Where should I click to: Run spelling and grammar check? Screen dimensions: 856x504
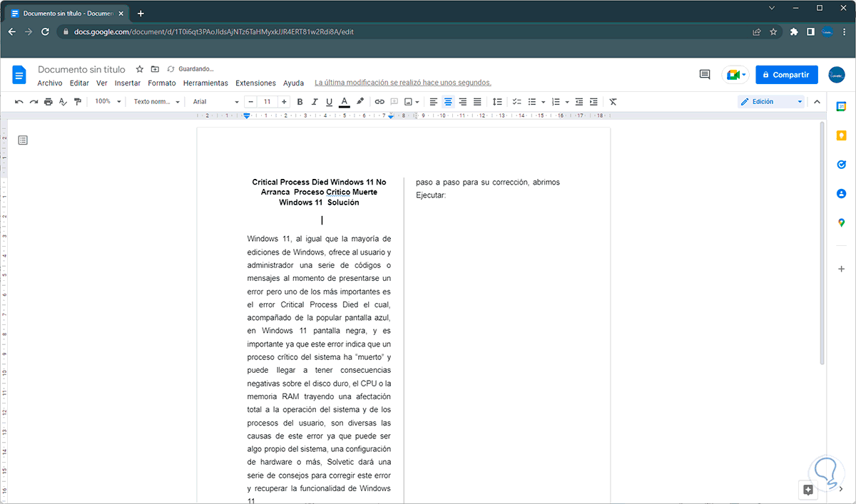pos(63,102)
